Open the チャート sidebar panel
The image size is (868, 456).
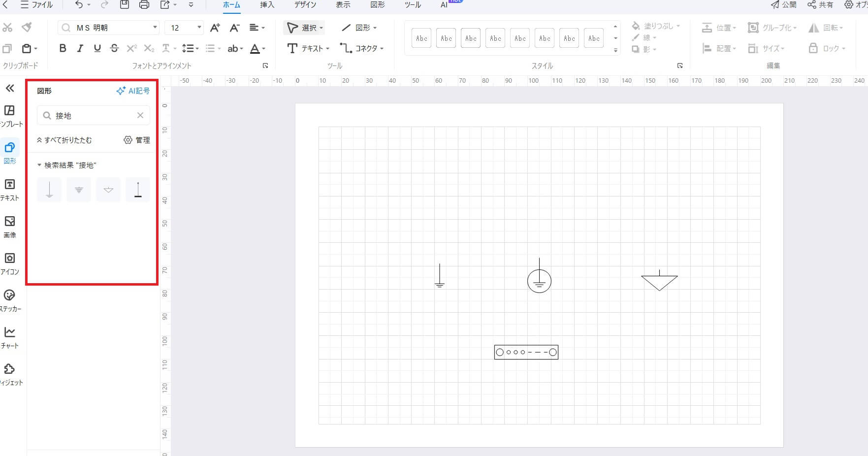[10, 338]
